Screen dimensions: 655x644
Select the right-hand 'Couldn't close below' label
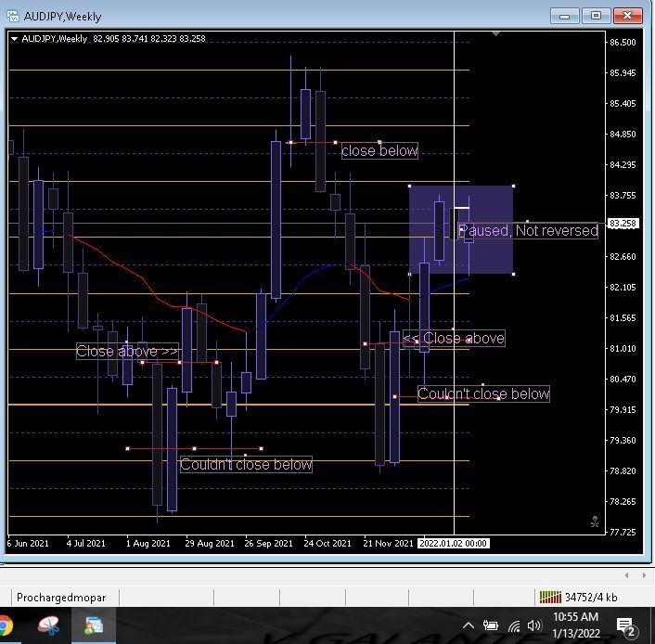click(x=483, y=393)
